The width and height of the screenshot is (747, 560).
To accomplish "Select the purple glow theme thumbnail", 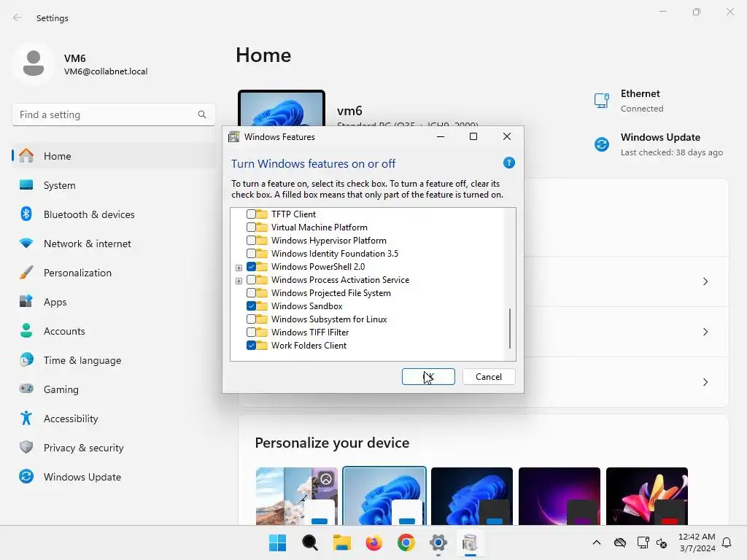I will click(x=560, y=496).
